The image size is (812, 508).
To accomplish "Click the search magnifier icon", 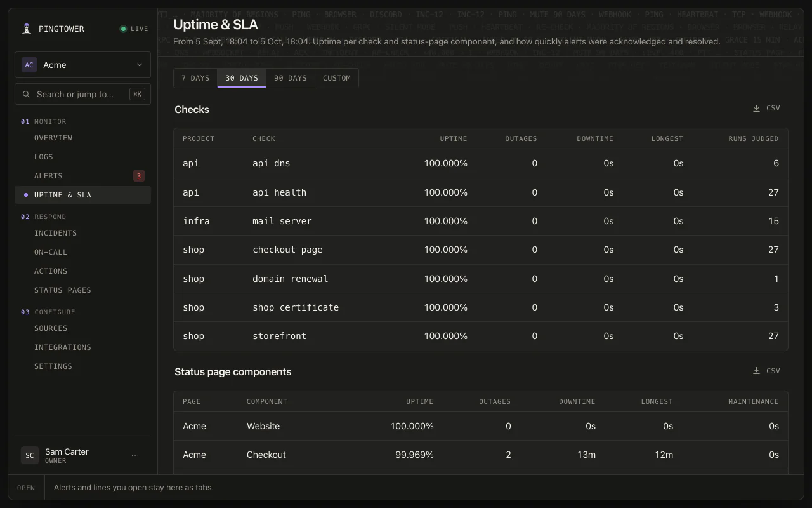I will (26, 94).
